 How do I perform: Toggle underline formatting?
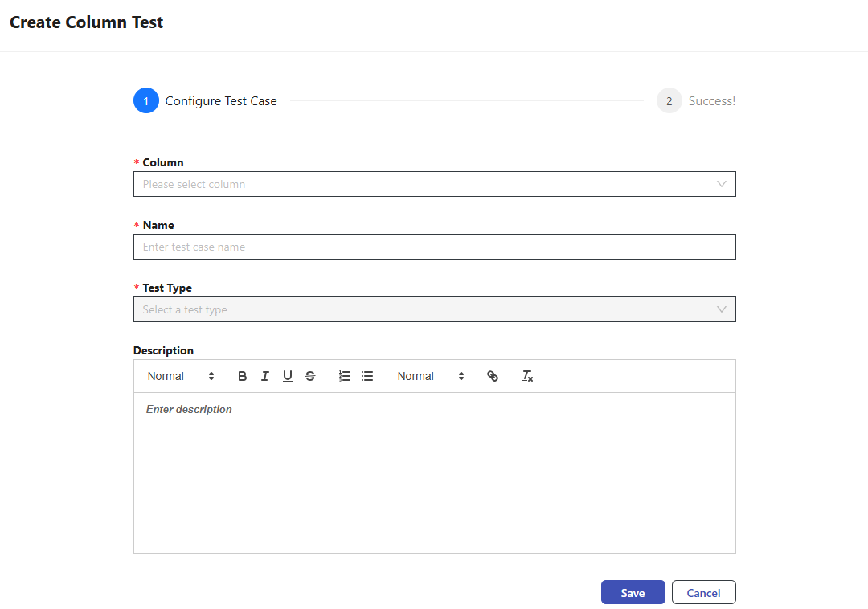pos(287,375)
